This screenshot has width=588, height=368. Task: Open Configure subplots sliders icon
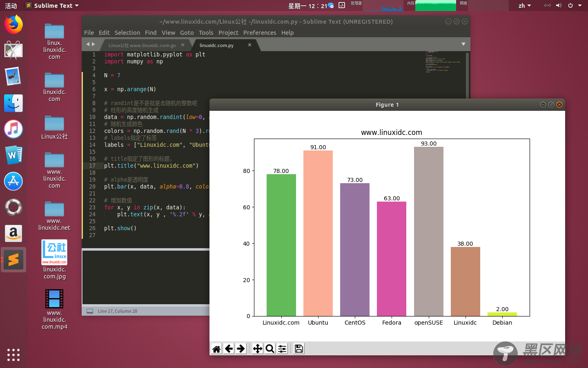[282, 349]
